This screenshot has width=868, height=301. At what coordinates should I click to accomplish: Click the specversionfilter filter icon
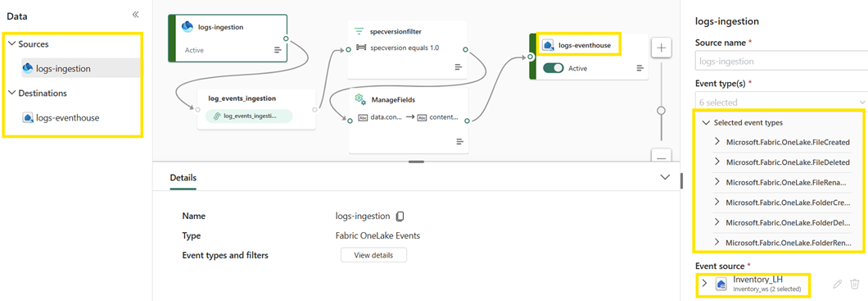click(x=359, y=32)
